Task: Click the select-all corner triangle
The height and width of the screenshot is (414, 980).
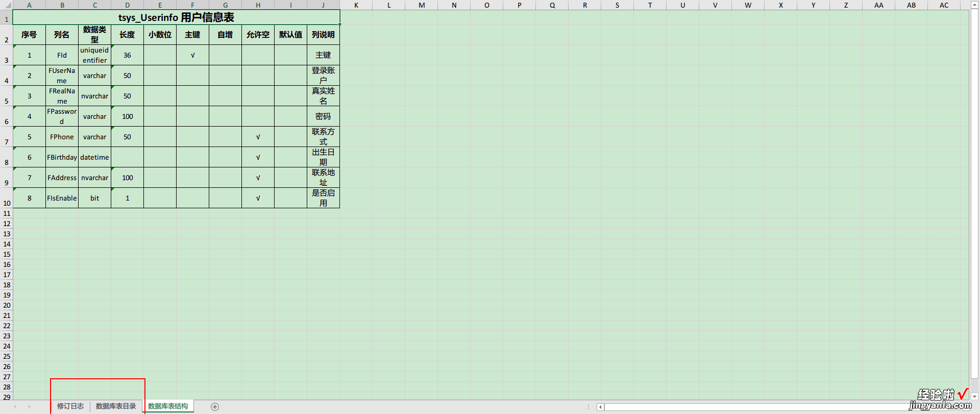Action: coord(7,5)
